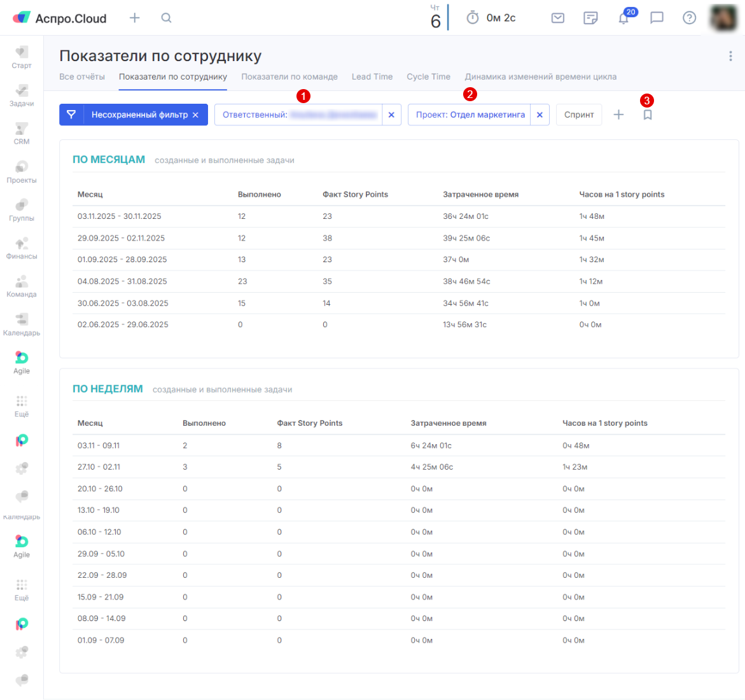Open the chat bubble icon
The height and width of the screenshot is (700, 745).
click(657, 18)
